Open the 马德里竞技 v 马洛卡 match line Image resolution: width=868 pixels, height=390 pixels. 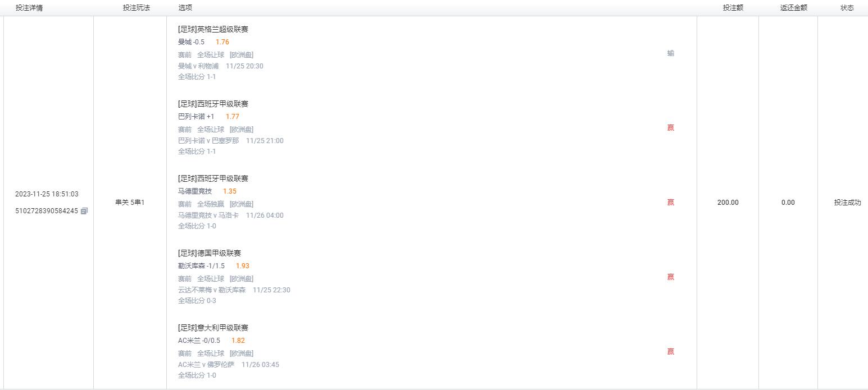[x=231, y=215]
